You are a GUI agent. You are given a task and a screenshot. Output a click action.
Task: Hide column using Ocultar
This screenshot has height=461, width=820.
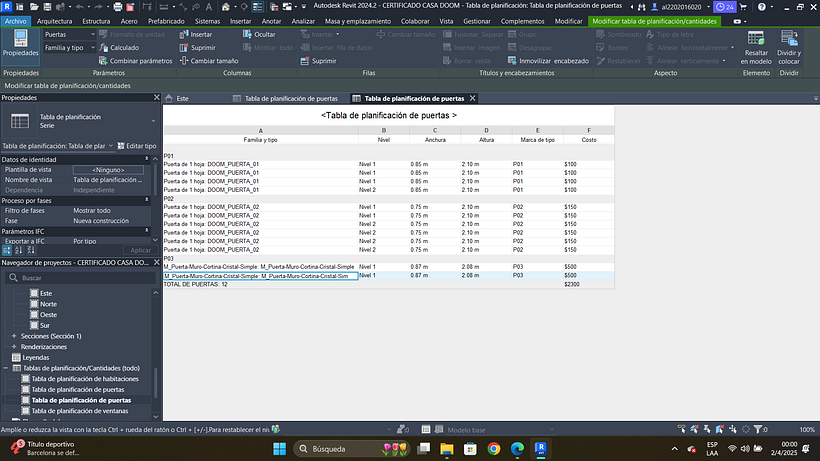259,34
